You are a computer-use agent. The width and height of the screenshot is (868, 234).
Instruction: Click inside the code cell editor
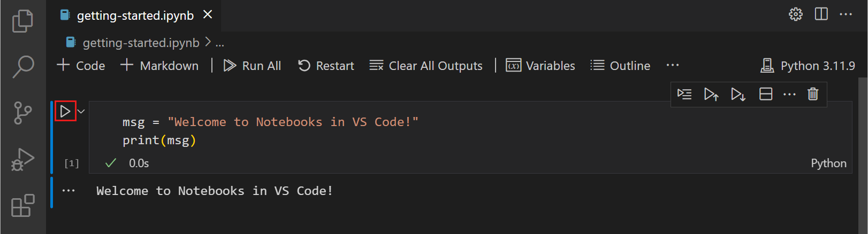click(x=428, y=131)
